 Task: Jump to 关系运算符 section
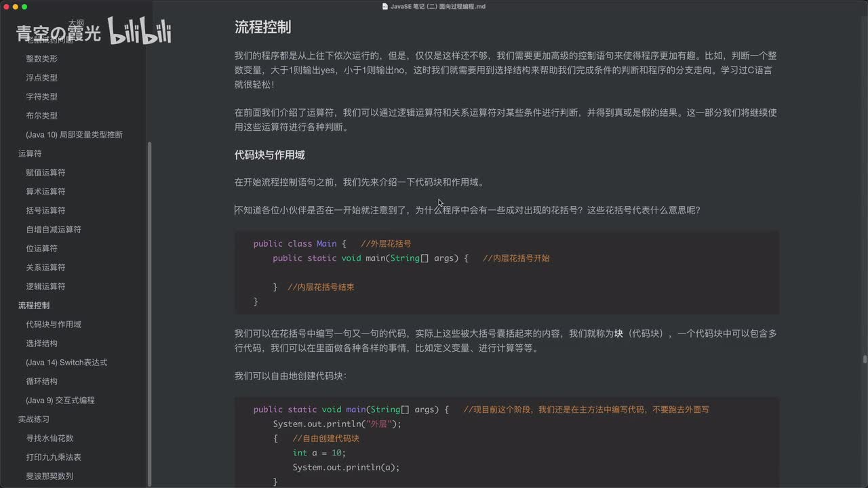45,268
